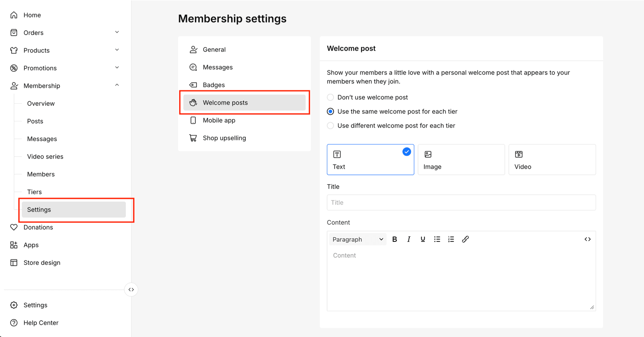Open the Help Center link
This screenshot has height=337, width=644.
[x=41, y=323]
